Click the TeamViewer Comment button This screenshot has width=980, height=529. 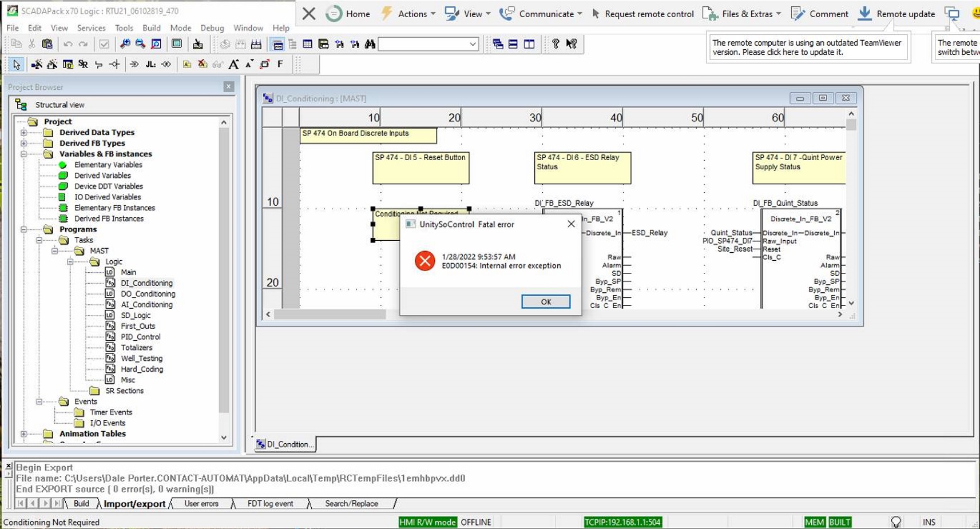pyautogui.click(x=819, y=14)
